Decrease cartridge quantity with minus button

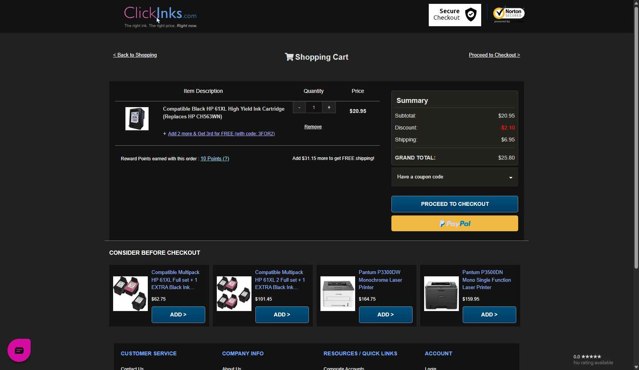tap(299, 108)
